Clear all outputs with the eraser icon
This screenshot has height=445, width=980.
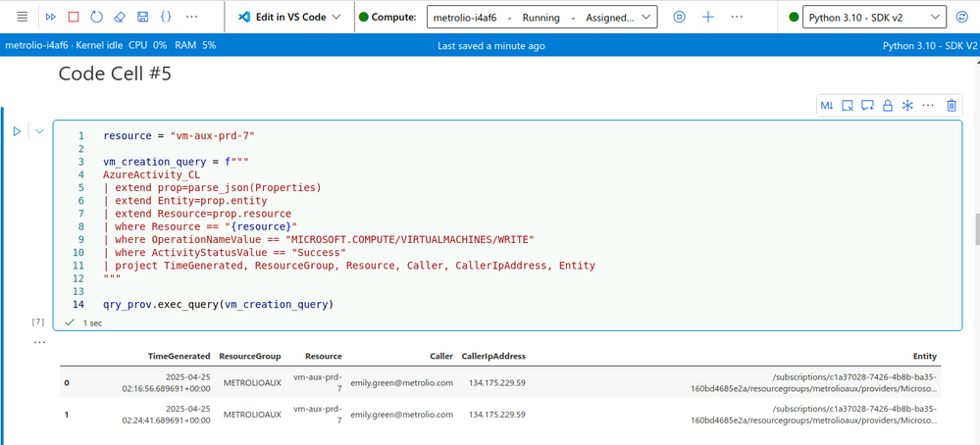tap(120, 17)
